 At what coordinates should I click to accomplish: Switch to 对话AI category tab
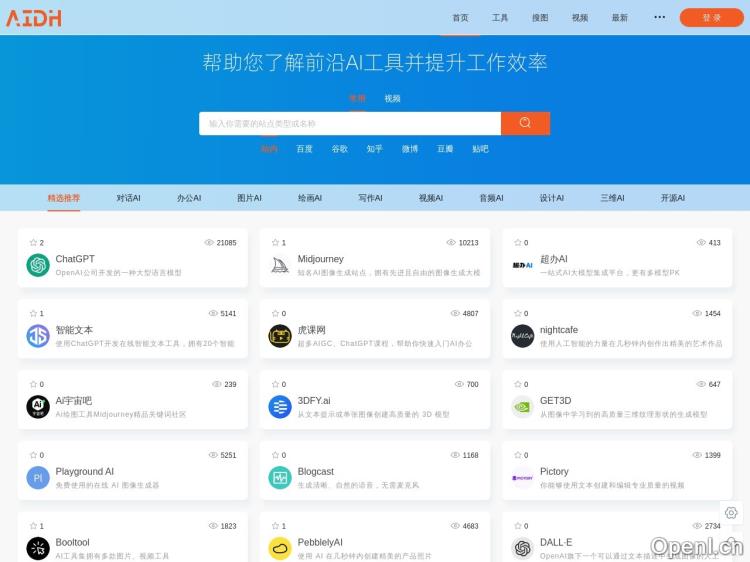[x=129, y=198]
